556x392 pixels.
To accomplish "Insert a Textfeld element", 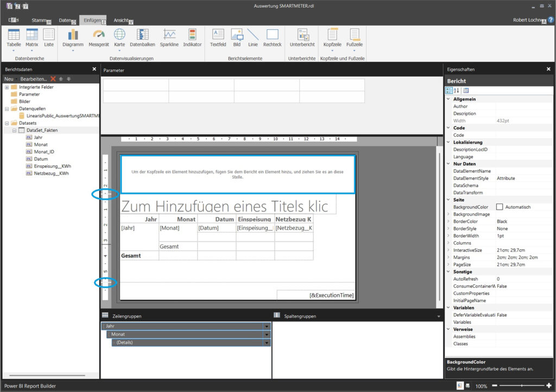I will 218,37.
